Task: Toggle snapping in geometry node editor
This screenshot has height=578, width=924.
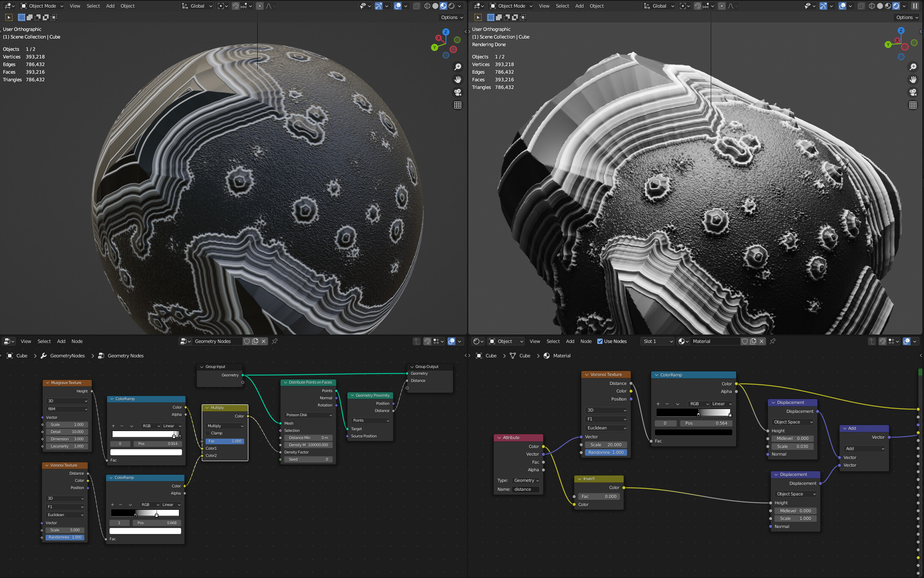Action: click(x=427, y=341)
